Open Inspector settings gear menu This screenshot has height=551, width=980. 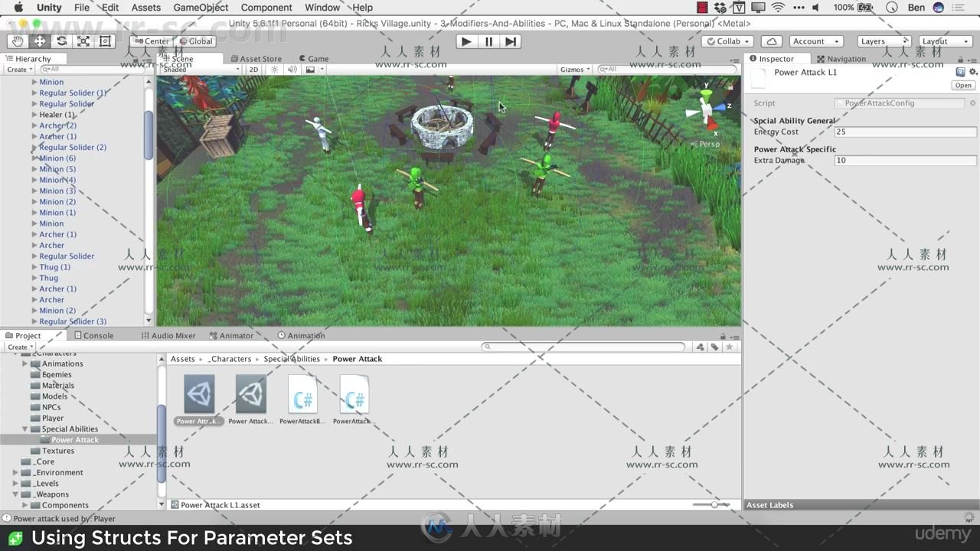coord(972,72)
